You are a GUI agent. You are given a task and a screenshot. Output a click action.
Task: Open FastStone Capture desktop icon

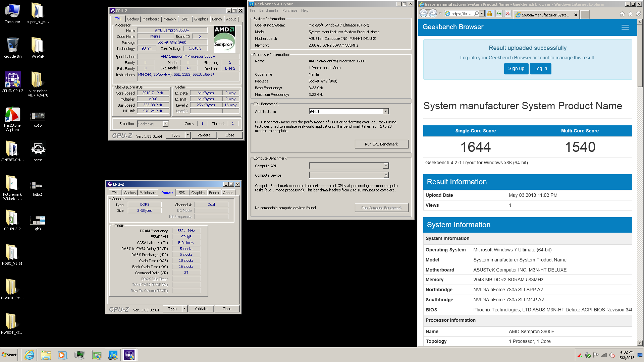(12, 119)
